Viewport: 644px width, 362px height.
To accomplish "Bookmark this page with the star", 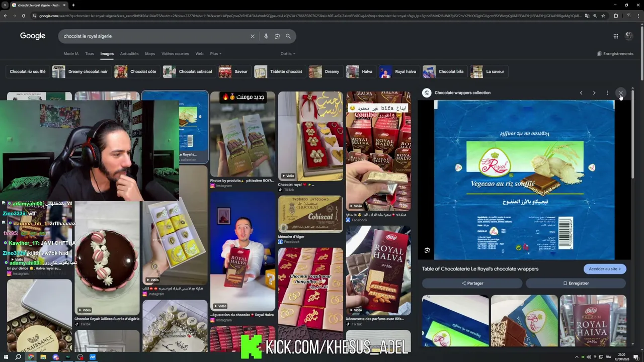I will [x=603, y=16].
